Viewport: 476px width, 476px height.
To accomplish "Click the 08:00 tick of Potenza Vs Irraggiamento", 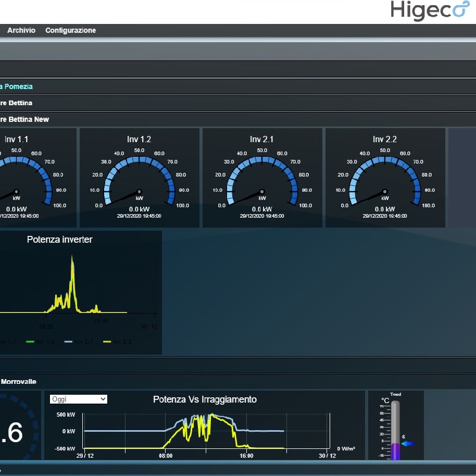I will pos(166,456).
